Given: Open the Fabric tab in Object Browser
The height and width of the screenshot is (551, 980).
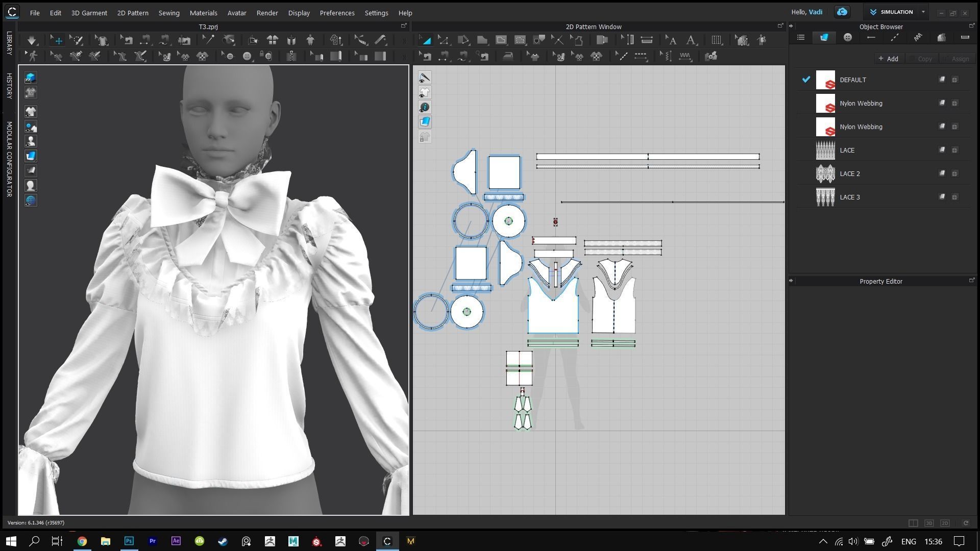Looking at the screenshot, I should coord(824,37).
